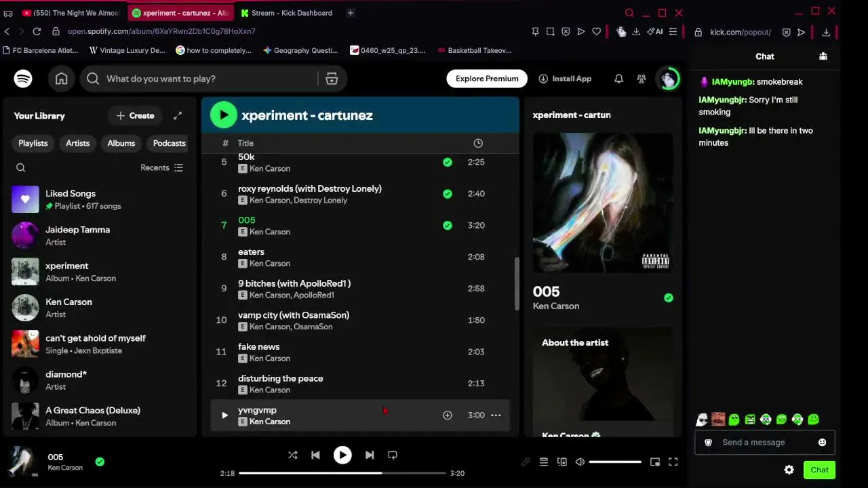The image size is (868, 488).
Task: Select the track 'disturbing the peace'
Action: 281,378
